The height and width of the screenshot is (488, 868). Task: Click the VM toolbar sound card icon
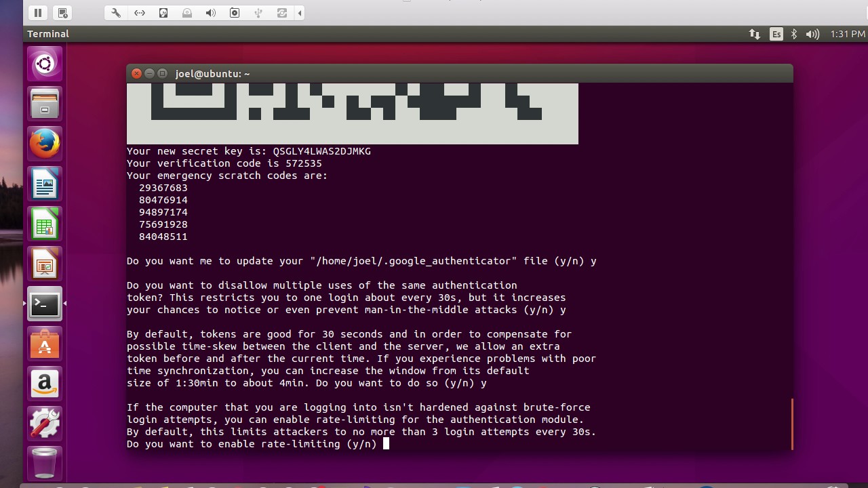point(211,13)
